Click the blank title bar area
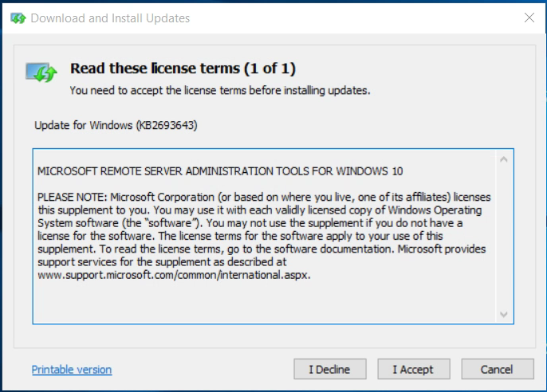The height and width of the screenshot is (392, 547). (354, 18)
